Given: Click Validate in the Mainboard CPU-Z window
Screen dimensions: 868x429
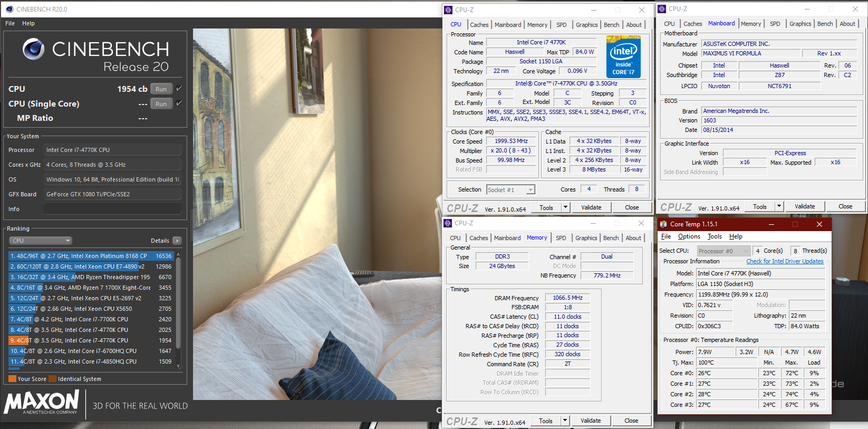Looking at the screenshot, I should click(805, 206).
